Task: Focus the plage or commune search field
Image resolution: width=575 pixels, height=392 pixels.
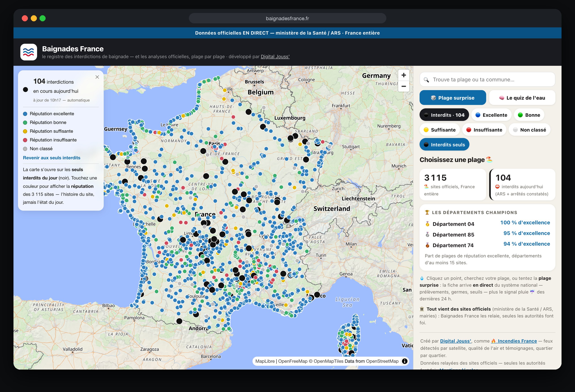Action: click(x=487, y=80)
